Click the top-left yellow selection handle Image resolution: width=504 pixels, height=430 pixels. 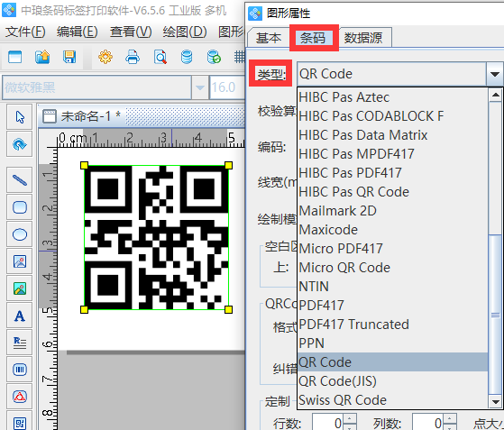click(84, 166)
